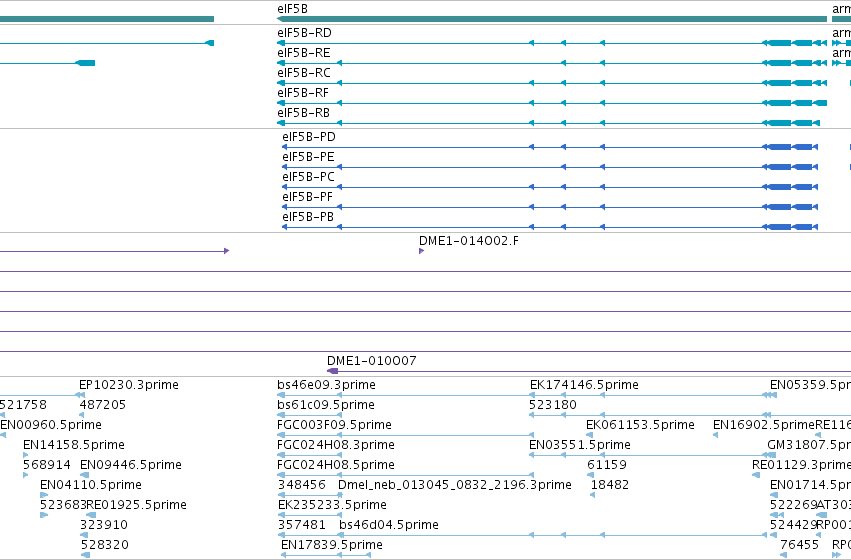Select the DME1-010O07 feature label

click(x=372, y=361)
